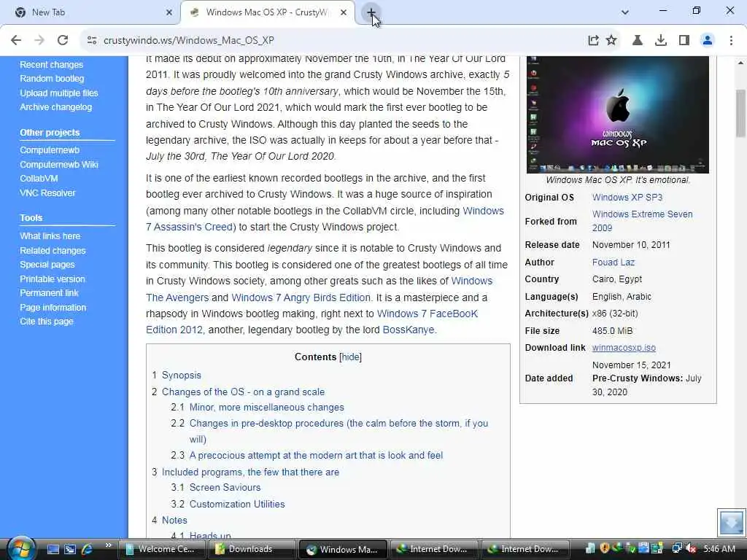
Task: Share this page using the share icon
Action: (593, 41)
